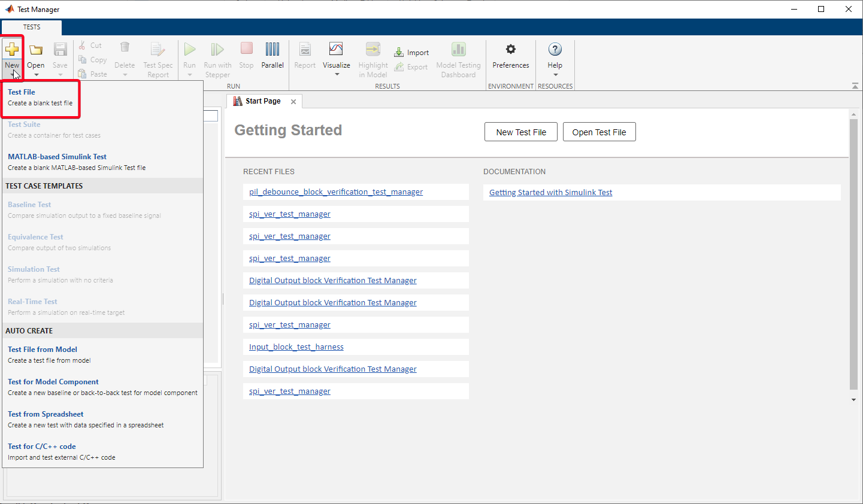Choose Simulation Test template

click(x=103, y=275)
